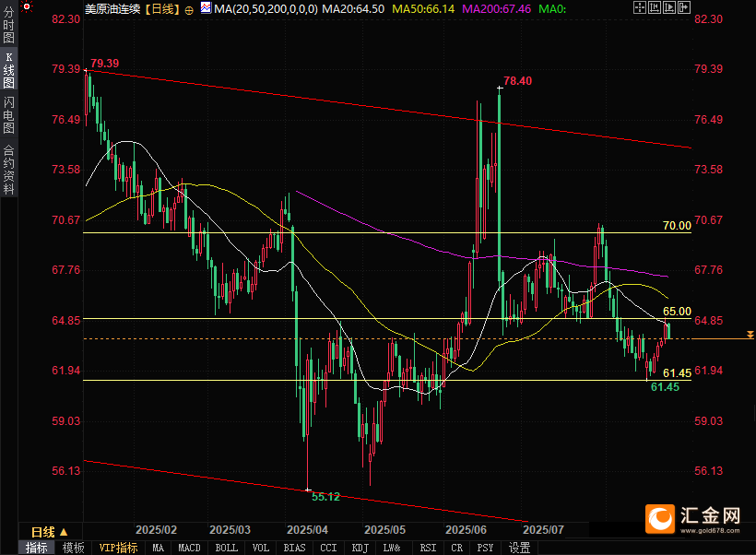
Task: Expand the 日线 period selector
Action: [x=50, y=532]
